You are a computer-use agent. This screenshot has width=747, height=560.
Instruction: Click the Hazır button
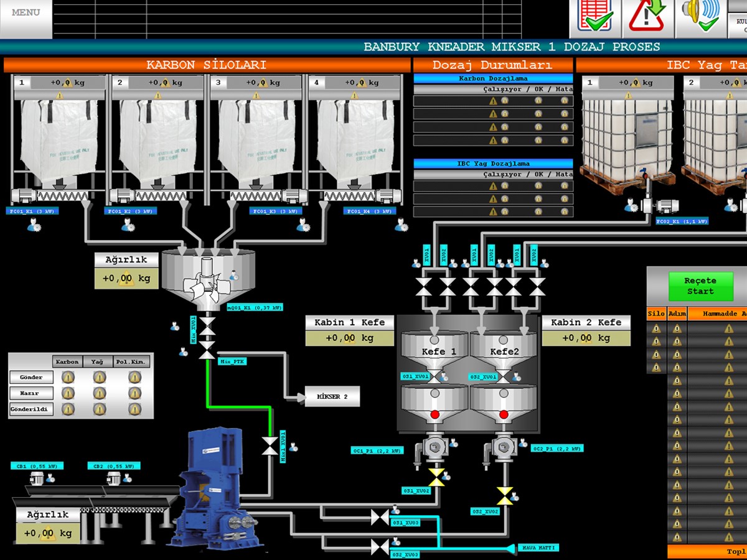[x=31, y=393]
